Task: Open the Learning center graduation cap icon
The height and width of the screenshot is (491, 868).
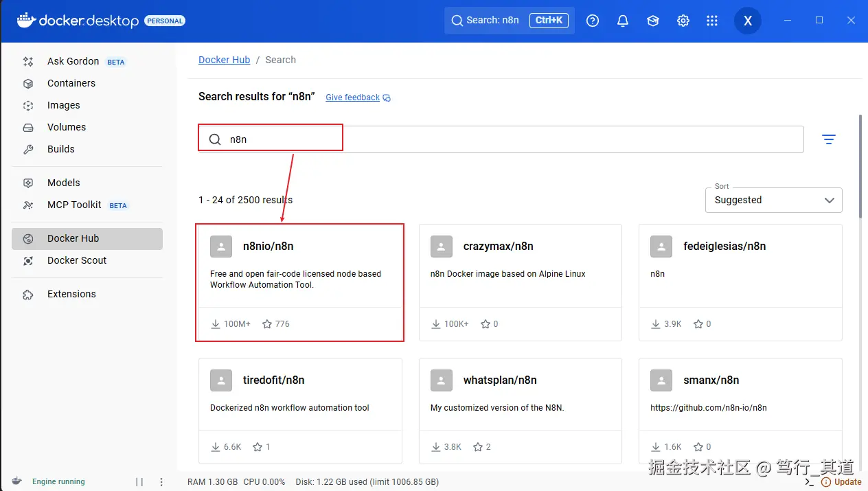Action: 653,21
